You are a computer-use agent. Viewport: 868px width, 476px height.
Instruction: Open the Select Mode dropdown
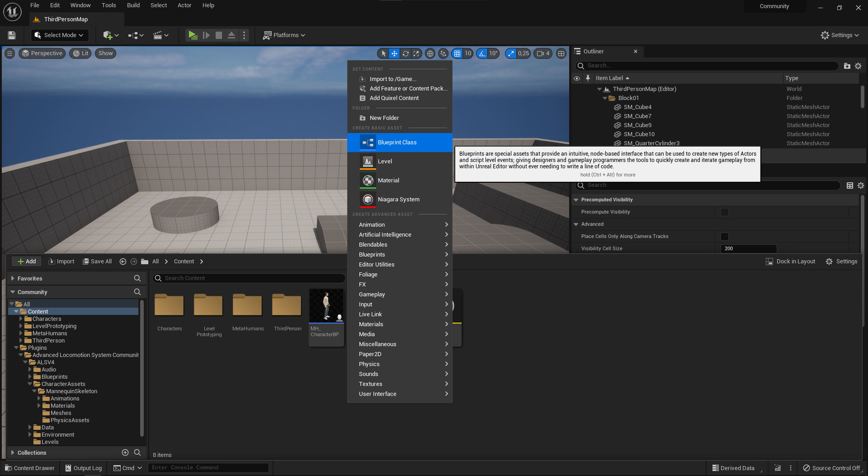pyautogui.click(x=60, y=35)
